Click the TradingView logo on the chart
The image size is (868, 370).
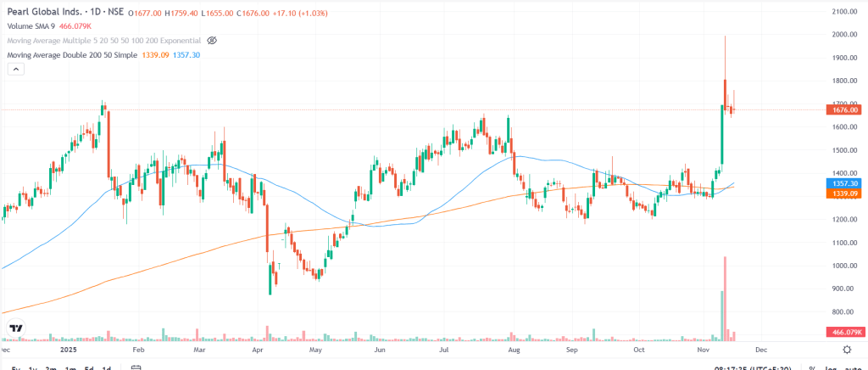click(x=16, y=328)
